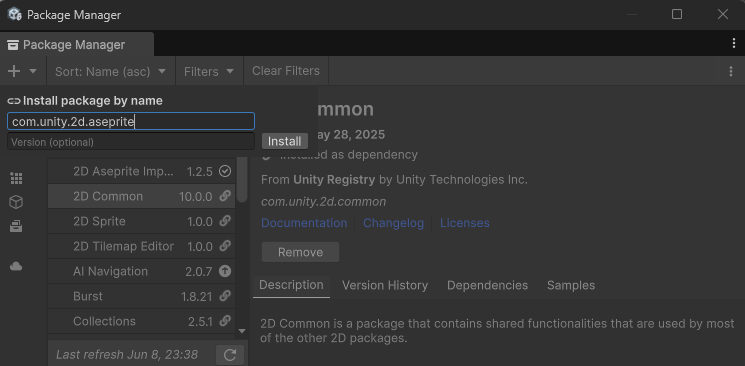745x366 pixels.
Task: Click link icon on Collections row
Action: pos(225,321)
